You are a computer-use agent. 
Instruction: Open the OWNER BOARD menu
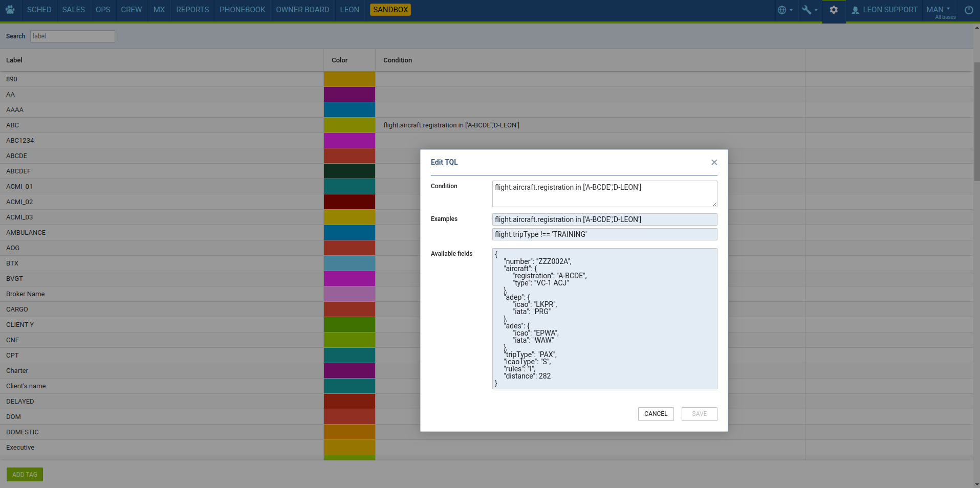(302, 10)
